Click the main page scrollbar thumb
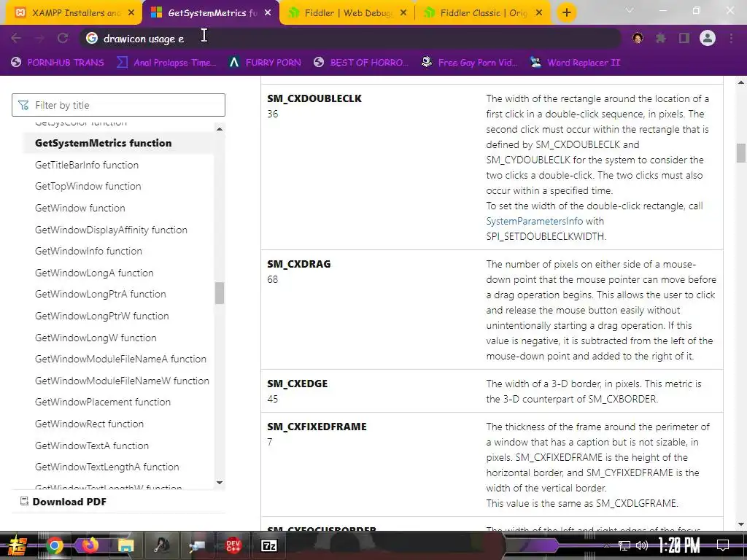This screenshot has height=560, width=747. (741, 153)
